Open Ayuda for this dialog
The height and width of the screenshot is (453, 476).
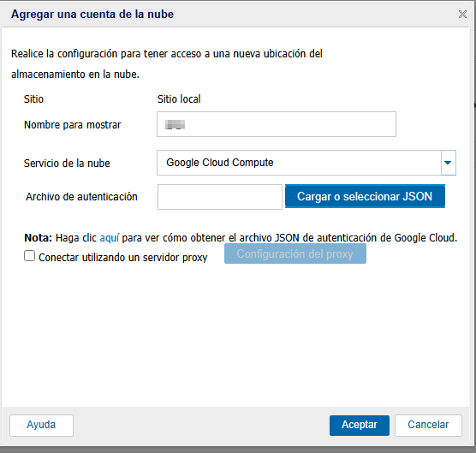tap(41, 425)
